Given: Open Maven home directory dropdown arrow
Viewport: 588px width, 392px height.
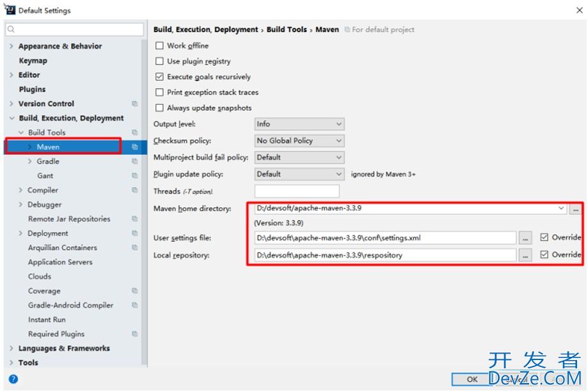Looking at the screenshot, I should pos(561,208).
